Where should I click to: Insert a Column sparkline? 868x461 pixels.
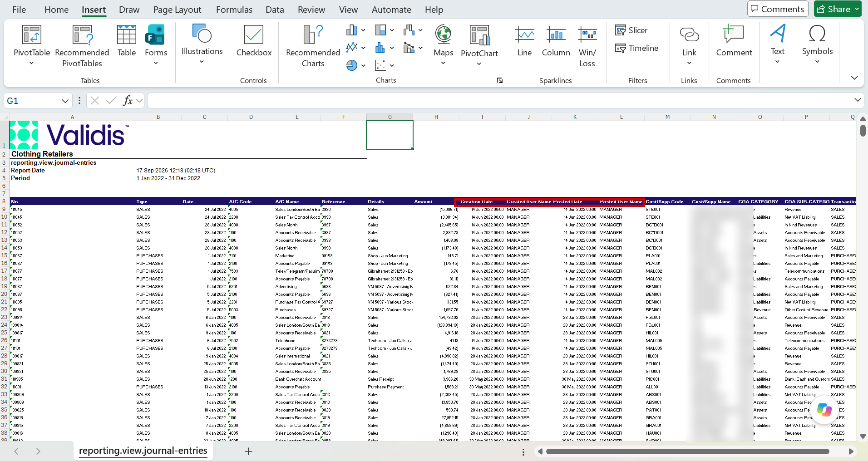(x=556, y=41)
